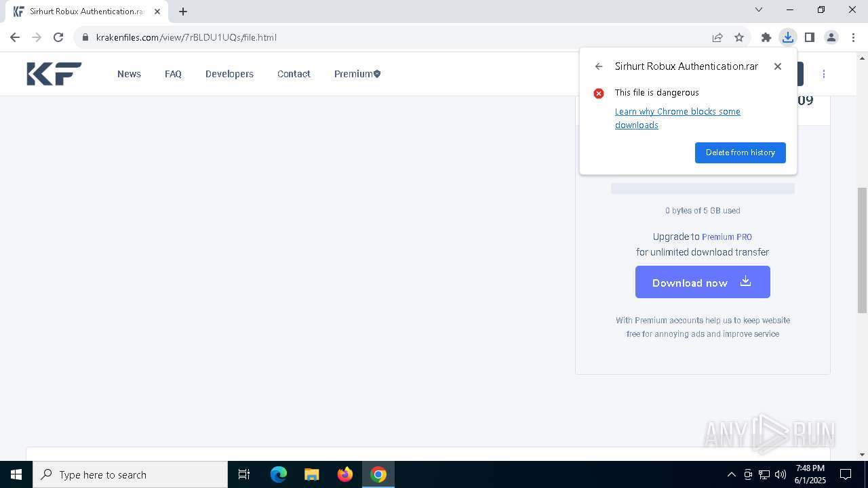
Task: Open the Windows Start menu
Action: [x=16, y=474]
